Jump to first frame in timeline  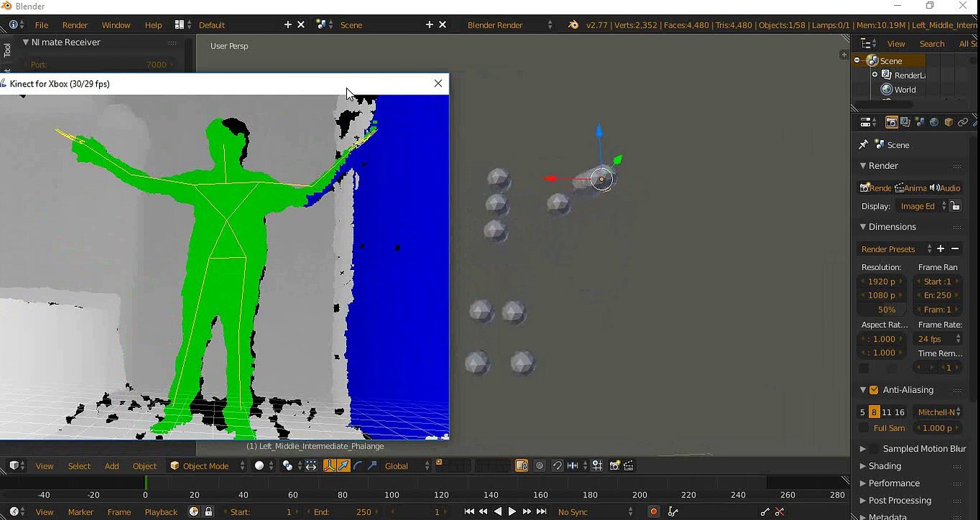469,511
